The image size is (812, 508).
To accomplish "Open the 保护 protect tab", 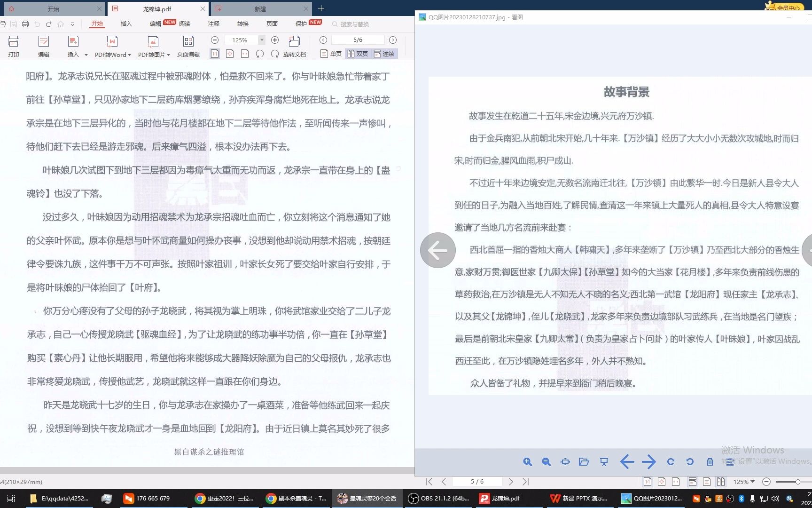I will pyautogui.click(x=301, y=24).
